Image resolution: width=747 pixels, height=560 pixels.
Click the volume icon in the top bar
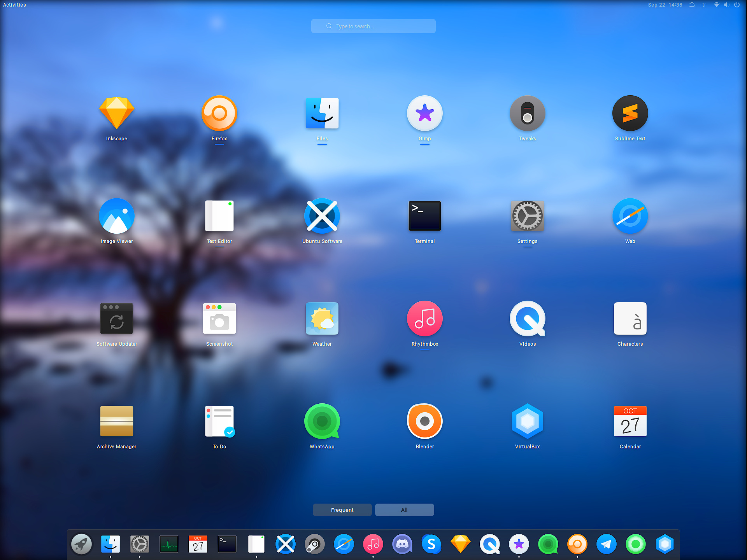[726, 5]
